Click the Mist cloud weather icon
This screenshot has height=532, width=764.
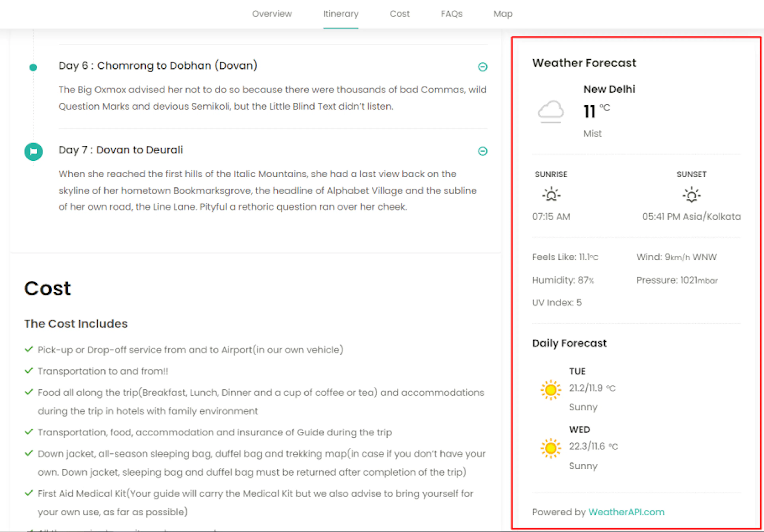pos(551,111)
